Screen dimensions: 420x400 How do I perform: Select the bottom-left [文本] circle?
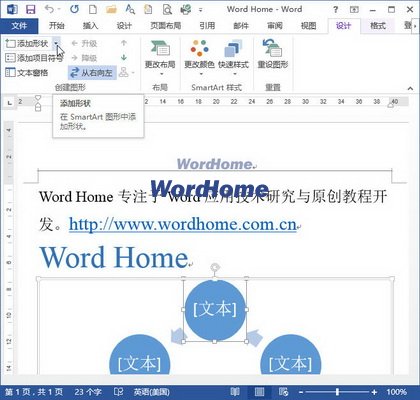coord(139,355)
